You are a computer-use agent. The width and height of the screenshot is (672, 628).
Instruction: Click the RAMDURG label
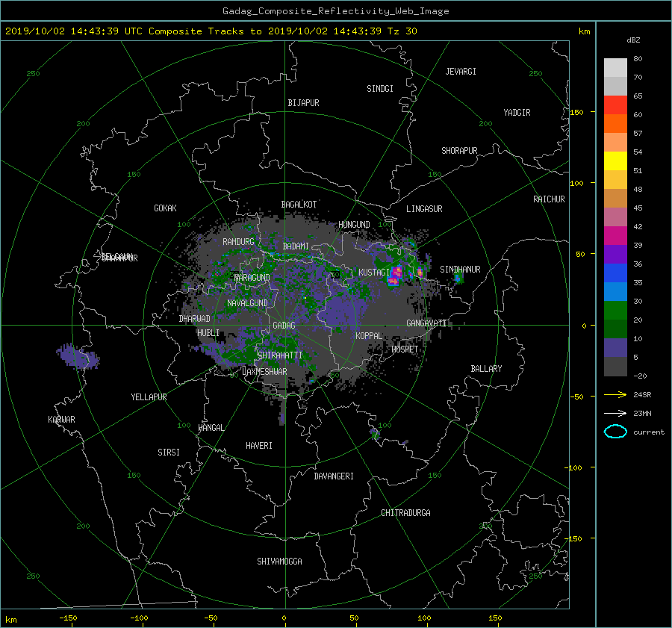click(238, 242)
